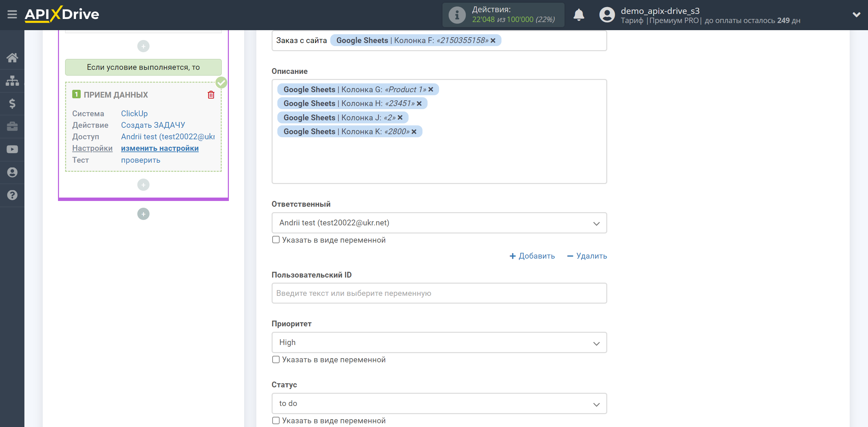Image resolution: width=868 pixels, height=427 pixels.
Task: Click Настройки label link
Action: coord(92,148)
